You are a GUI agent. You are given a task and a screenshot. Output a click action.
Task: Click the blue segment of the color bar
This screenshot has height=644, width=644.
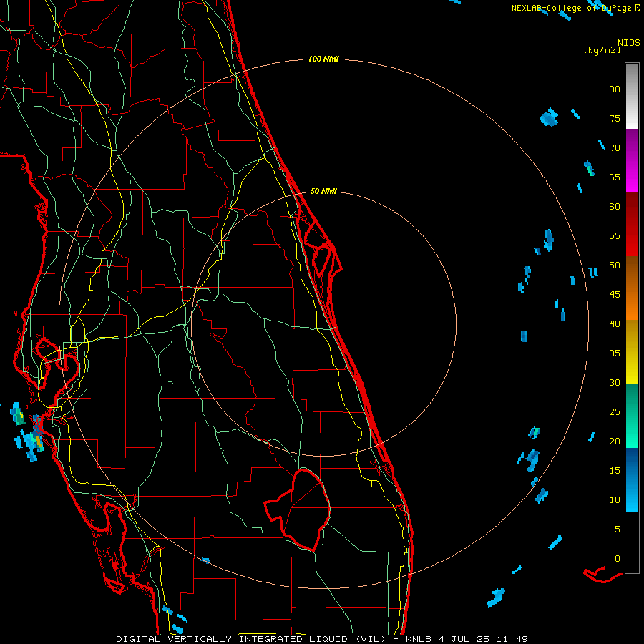632,479
